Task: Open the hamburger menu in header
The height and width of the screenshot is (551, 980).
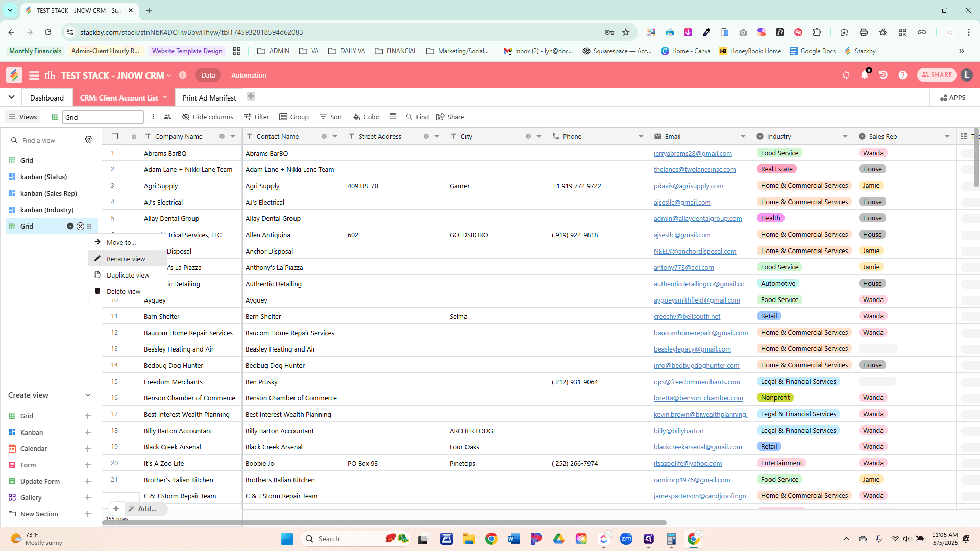Action: (x=34, y=76)
